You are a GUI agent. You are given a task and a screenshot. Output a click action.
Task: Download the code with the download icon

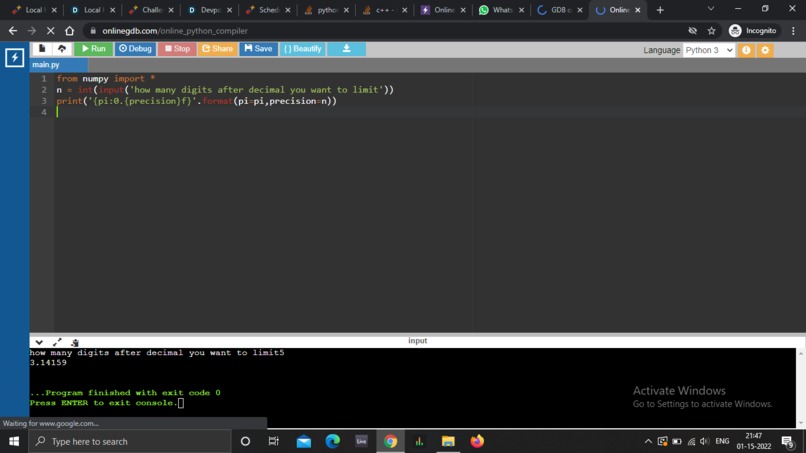pos(346,49)
